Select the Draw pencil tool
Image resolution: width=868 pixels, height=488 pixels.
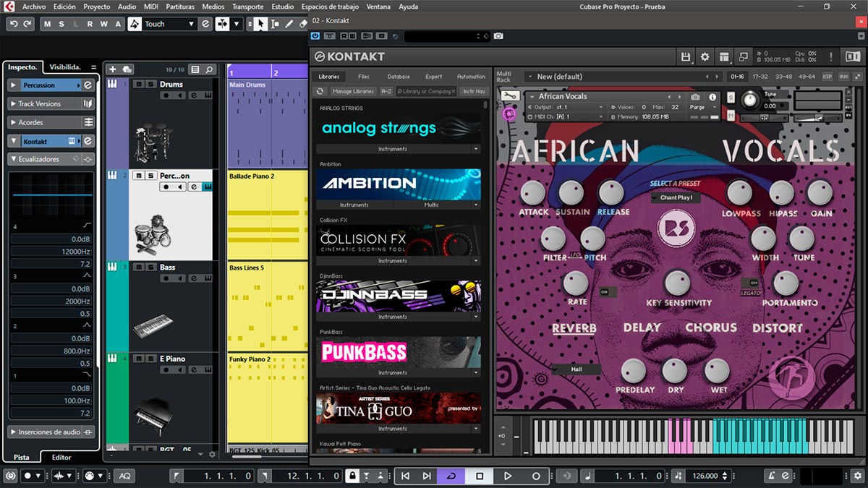point(289,24)
